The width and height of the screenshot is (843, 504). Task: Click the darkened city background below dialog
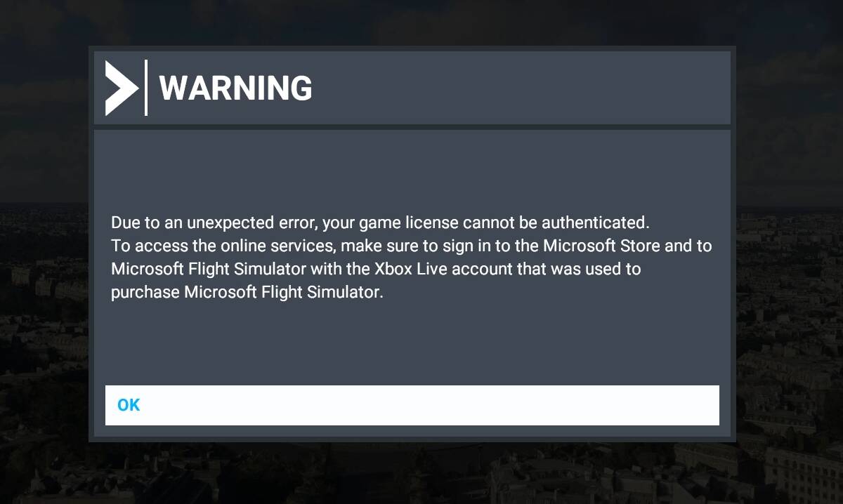421,474
